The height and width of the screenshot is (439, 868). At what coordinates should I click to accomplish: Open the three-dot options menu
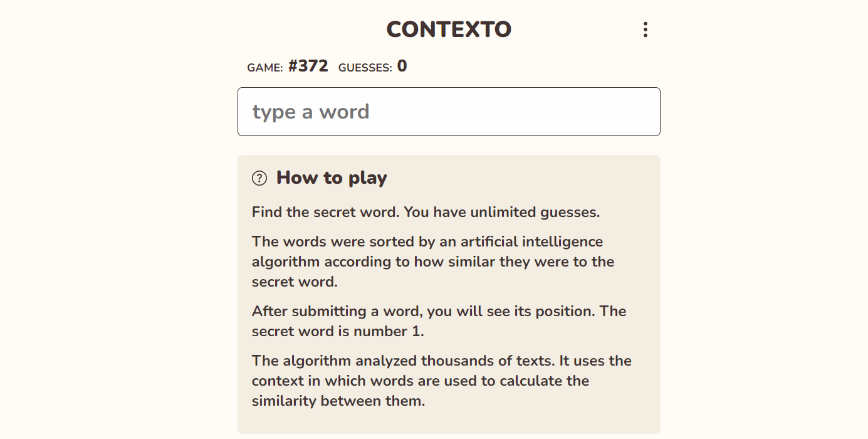point(645,29)
